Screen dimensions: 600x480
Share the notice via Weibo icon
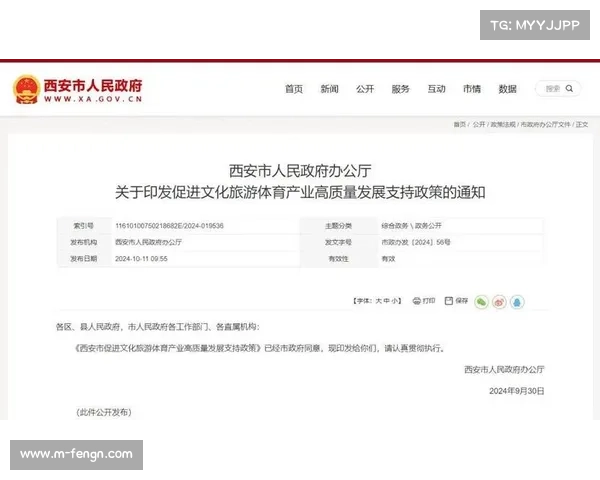click(499, 300)
